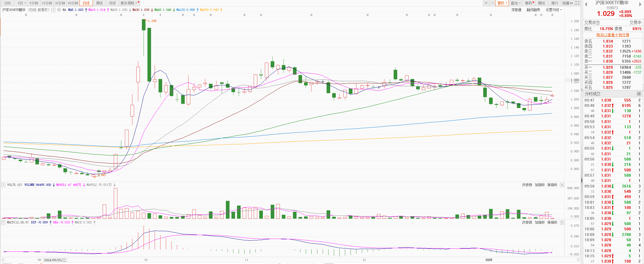Screen dimensions: 644x264
Task: Select the 日线 daily tab
Action: tap(86, 3)
